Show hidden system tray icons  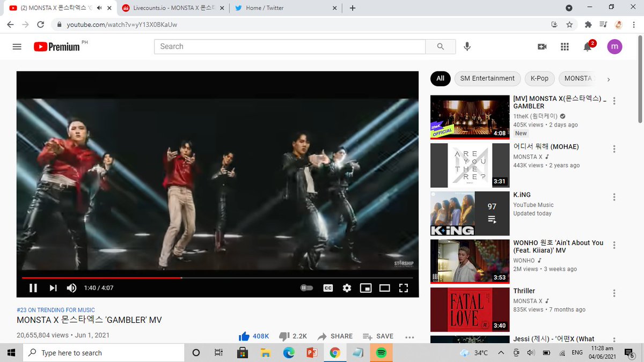501,353
